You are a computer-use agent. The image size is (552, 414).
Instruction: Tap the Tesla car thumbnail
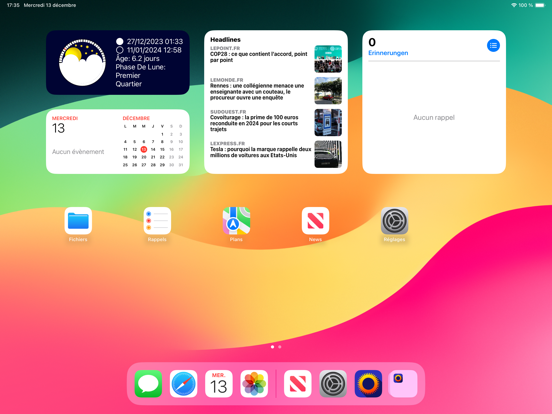coord(328,154)
